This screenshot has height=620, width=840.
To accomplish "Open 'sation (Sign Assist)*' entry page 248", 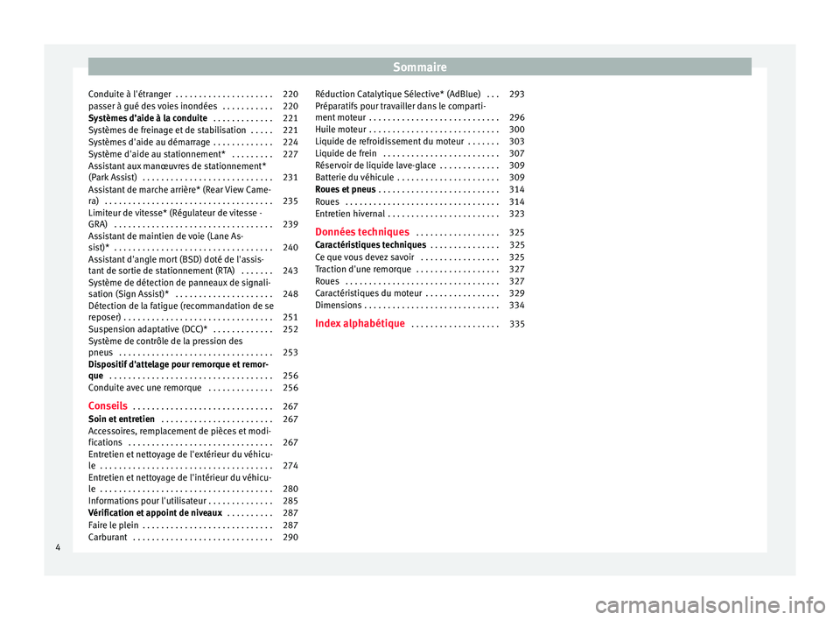I will [192, 294].
